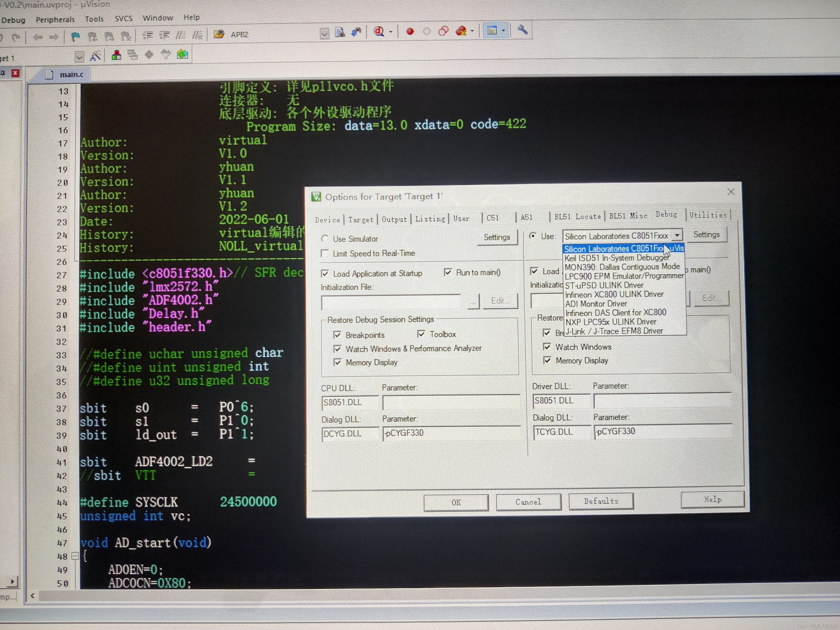This screenshot has height=630, width=840.
Task: Rebuild all target files via toolbar icon
Action: (x=133, y=55)
